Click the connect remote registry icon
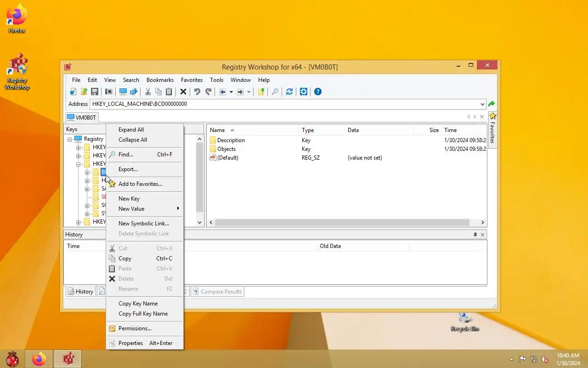 134,92
